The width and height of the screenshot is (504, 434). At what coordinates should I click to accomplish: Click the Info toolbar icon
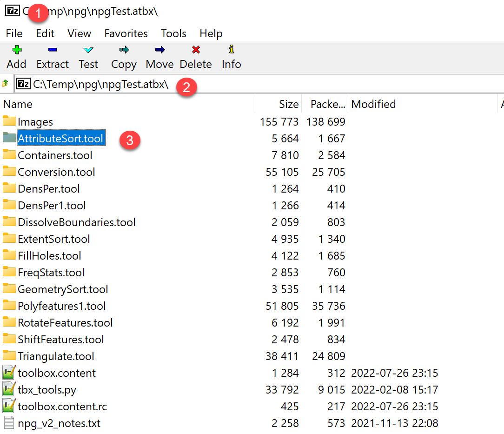pos(231,50)
